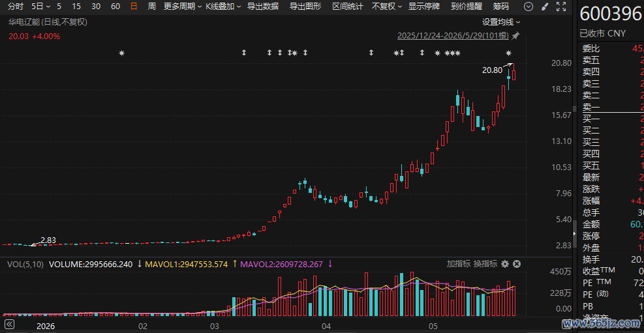Open the 不复权 adjustment dropdown
Screen dimensions: 644x333
387,6
